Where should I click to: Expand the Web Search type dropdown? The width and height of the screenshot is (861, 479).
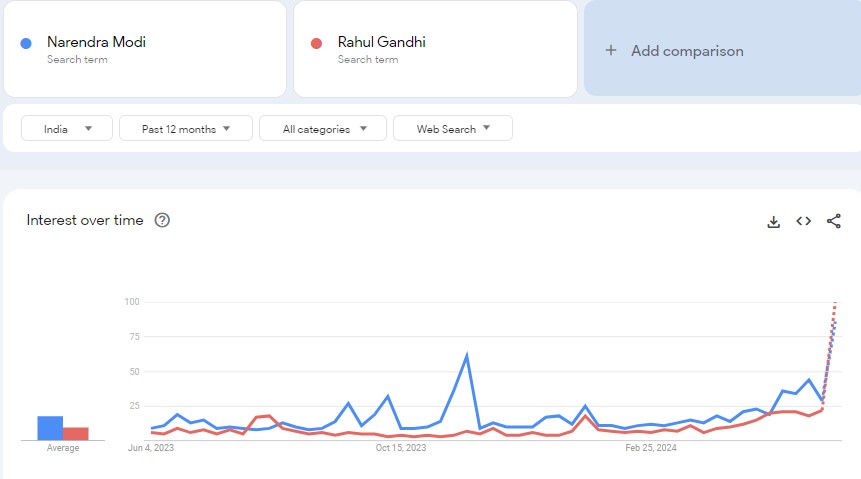click(x=452, y=129)
